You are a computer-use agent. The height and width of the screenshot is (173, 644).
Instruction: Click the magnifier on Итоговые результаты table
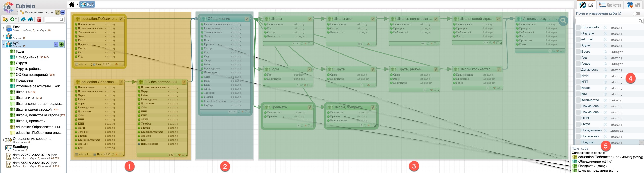(563, 21)
